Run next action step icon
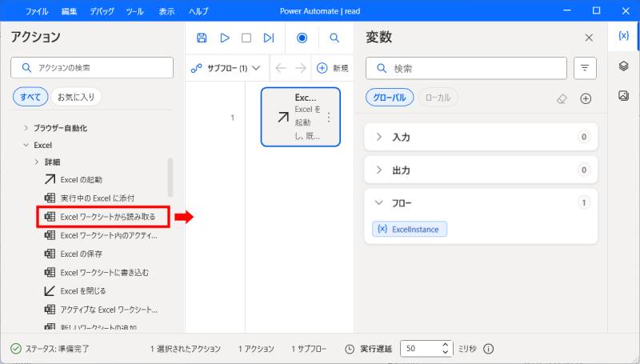Image resolution: width=640 pixels, height=364 pixels. coord(269,38)
